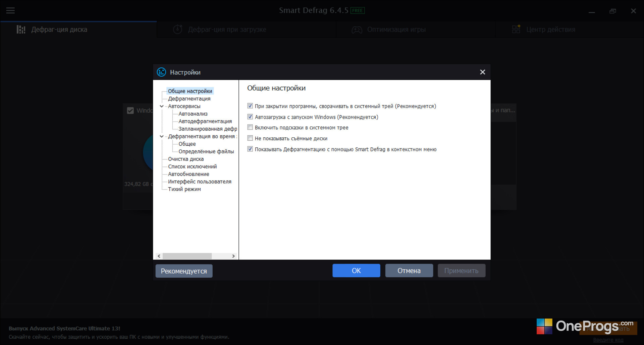Click the Применить button
Image resolution: width=644 pixels, height=345 pixels.
(462, 271)
